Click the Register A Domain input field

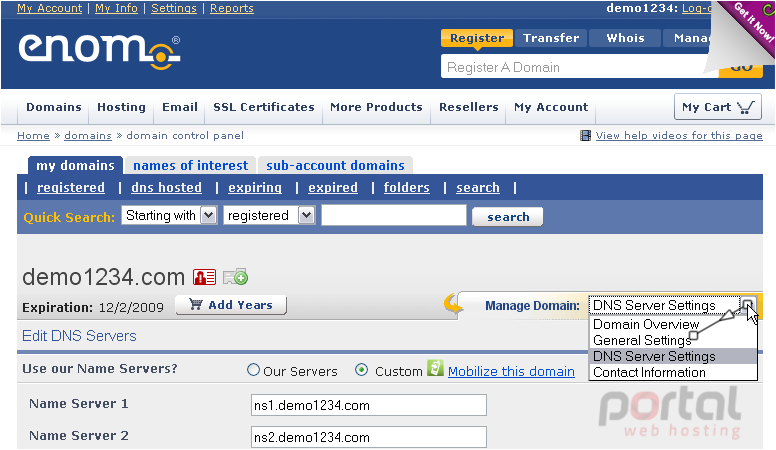pos(579,66)
